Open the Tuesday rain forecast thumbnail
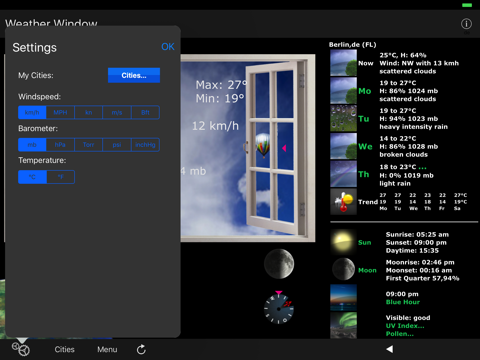The width and height of the screenshot is (480, 360). 343,118
